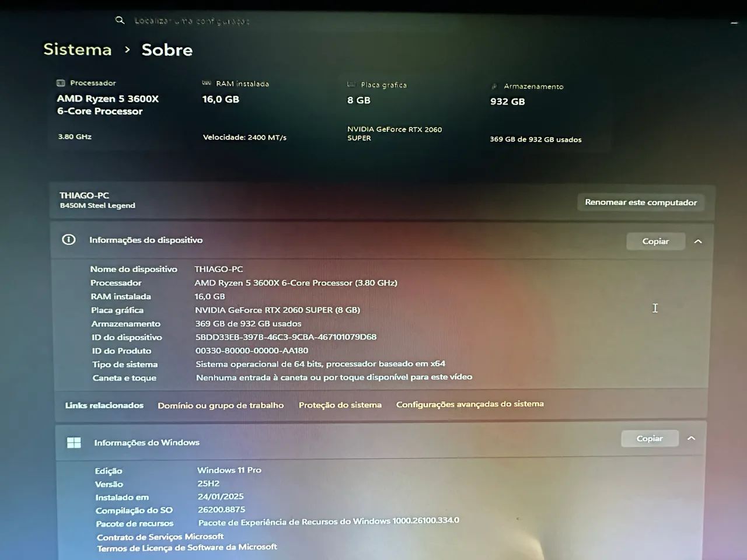Select the Instalado em date 24/01/2025
The height and width of the screenshot is (560, 747).
click(221, 497)
